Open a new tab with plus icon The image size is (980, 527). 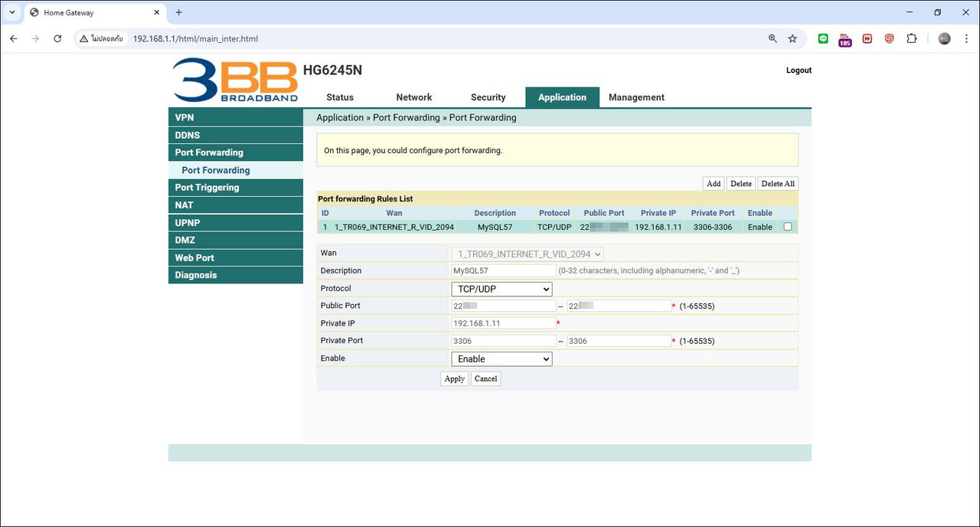[179, 12]
